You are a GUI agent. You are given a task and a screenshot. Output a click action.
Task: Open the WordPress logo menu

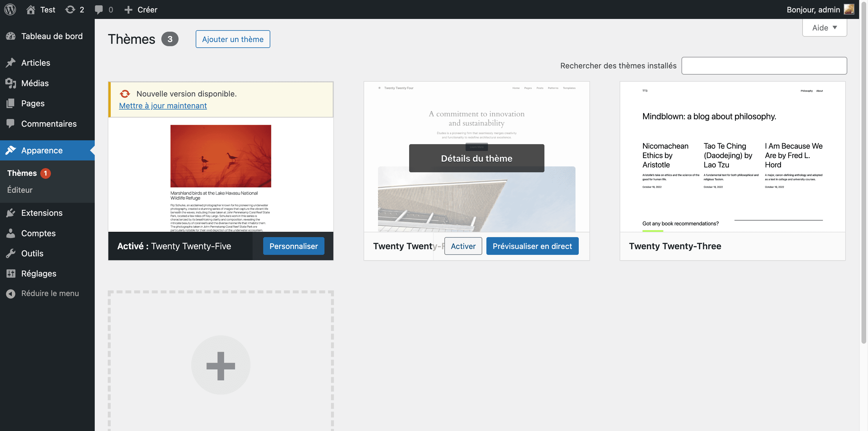[x=10, y=9]
